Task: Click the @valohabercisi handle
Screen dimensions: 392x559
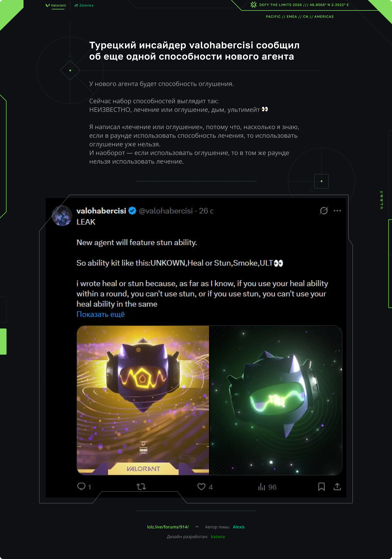Action: [166, 211]
